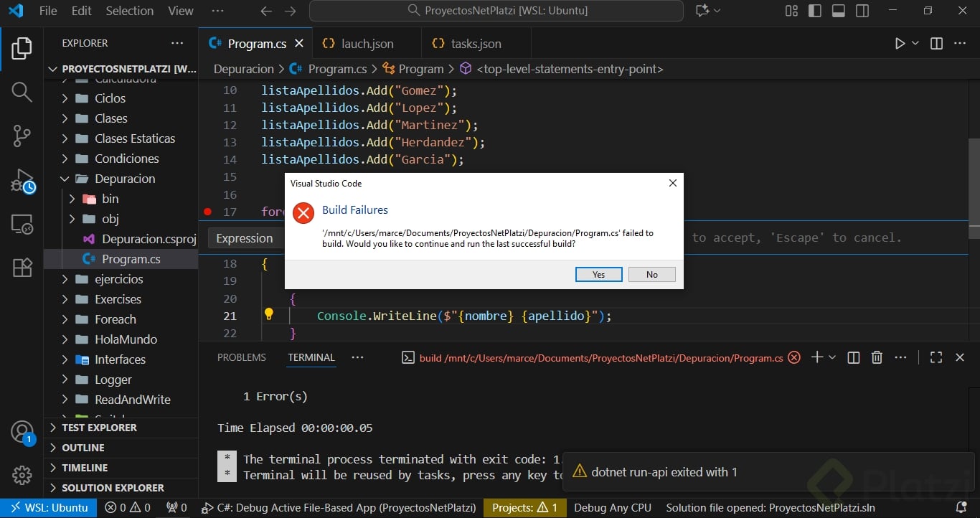This screenshot has width=980, height=518.
Task: Open the File menu
Action: 48,11
